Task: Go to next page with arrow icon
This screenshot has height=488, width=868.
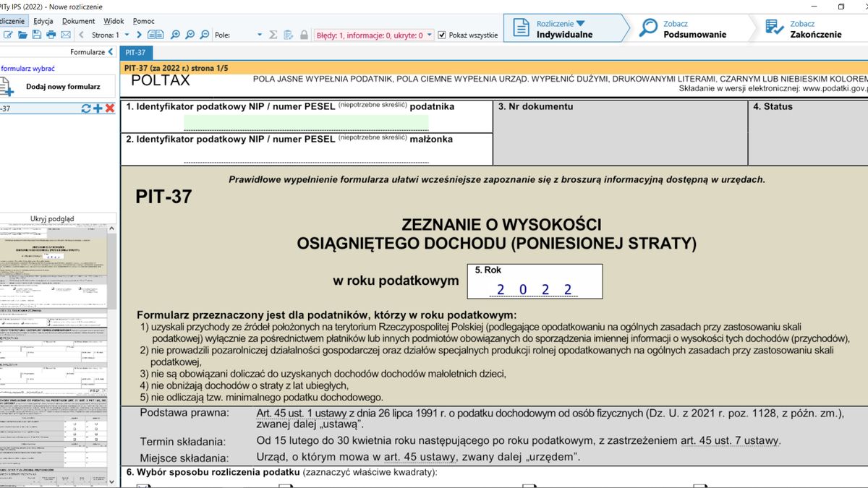Action: (139, 35)
